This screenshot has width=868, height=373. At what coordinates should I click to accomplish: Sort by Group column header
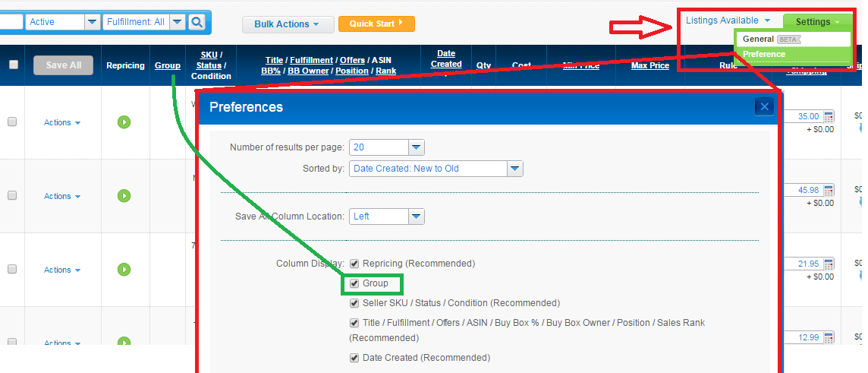point(168,65)
